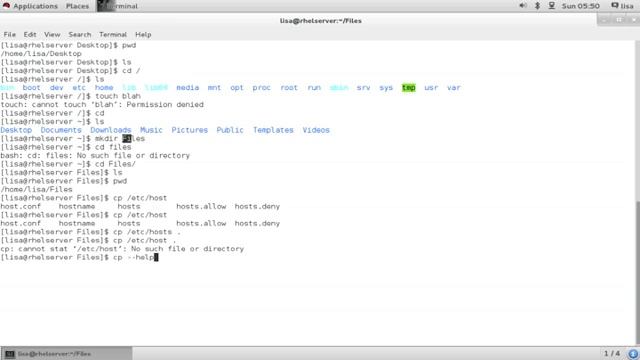The width and height of the screenshot is (640, 360).
Task: Click the /home/lisa/Desktop output line
Action: click(41, 54)
